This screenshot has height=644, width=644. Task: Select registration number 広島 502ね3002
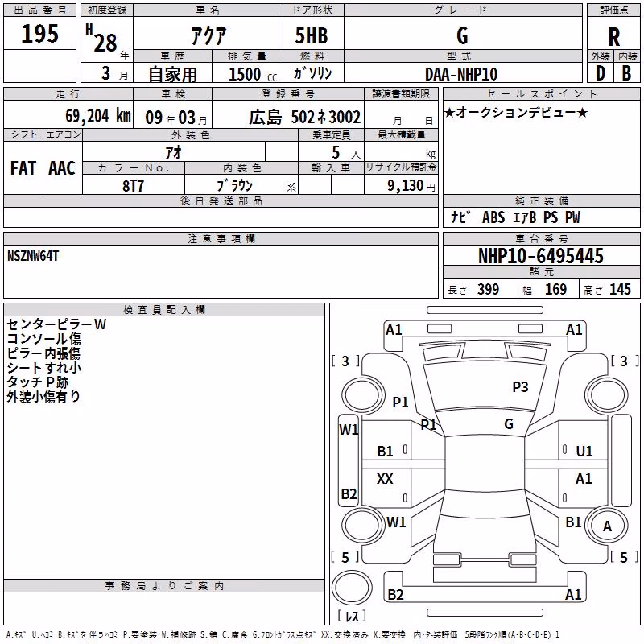tap(305, 118)
